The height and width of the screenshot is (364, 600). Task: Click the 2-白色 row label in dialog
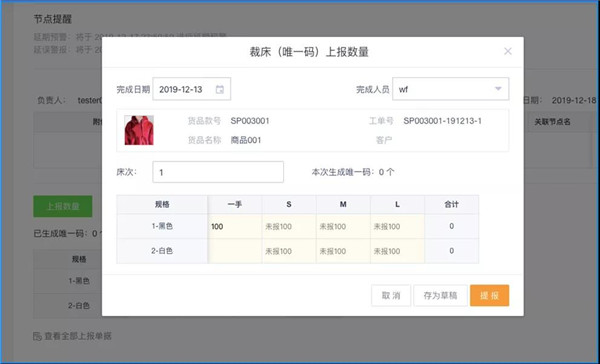(162, 251)
